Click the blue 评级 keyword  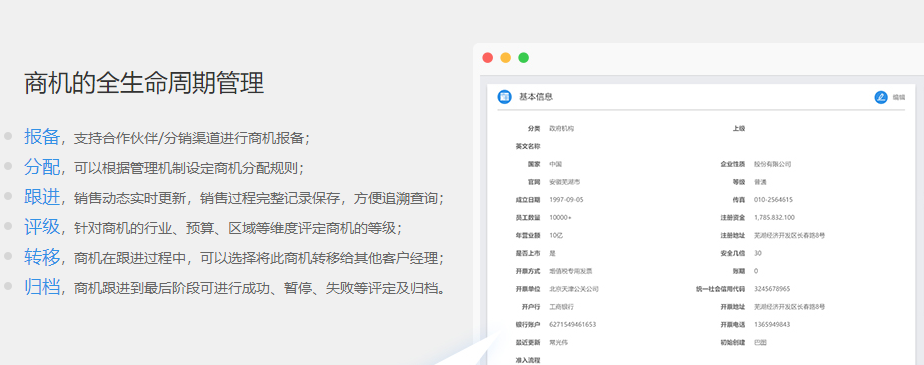(42, 227)
